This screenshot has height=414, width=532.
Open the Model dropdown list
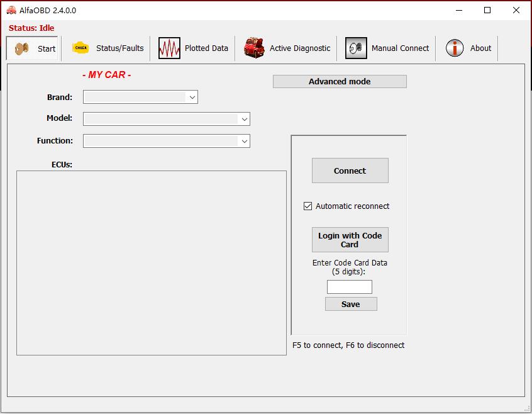(244, 119)
